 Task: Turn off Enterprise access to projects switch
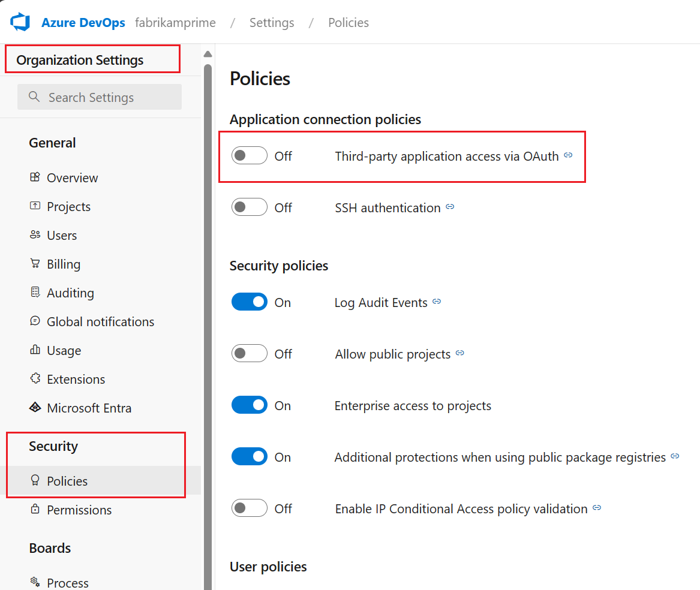(x=249, y=405)
